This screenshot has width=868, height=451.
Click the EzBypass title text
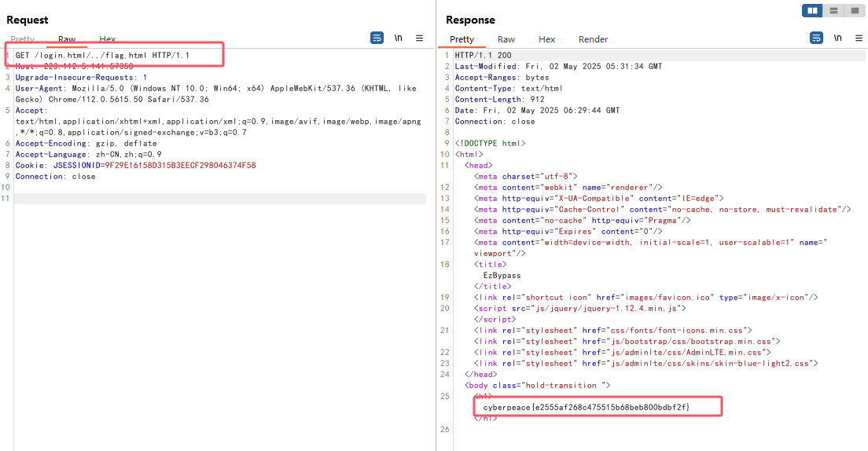[x=502, y=275]
